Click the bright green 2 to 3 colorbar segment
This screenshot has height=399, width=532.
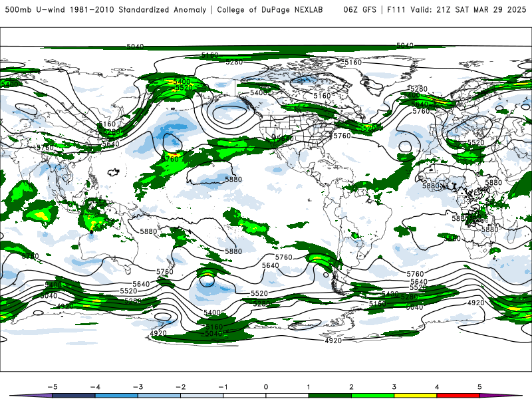tap(372, 396)
